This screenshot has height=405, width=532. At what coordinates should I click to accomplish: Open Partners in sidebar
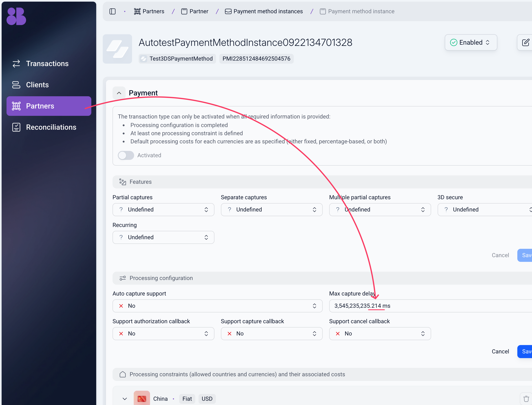(49, 106)
